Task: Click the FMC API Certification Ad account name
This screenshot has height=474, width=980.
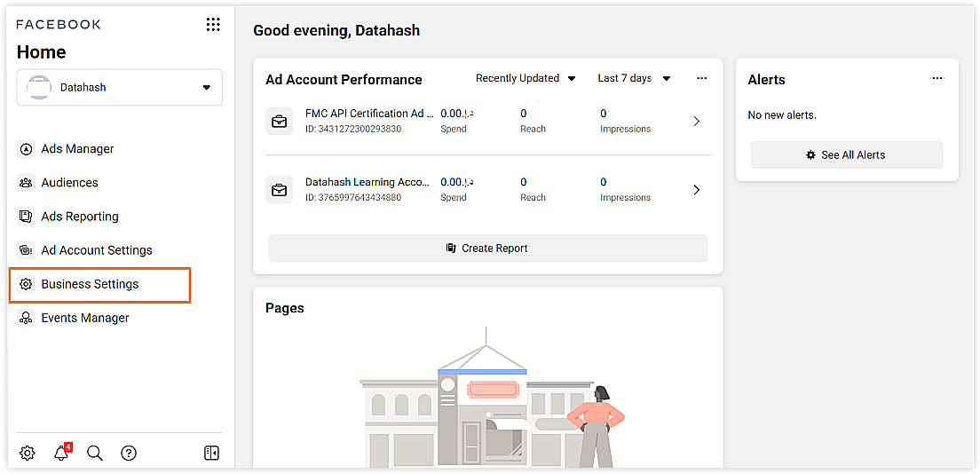Action: click(x=368, y=114)
